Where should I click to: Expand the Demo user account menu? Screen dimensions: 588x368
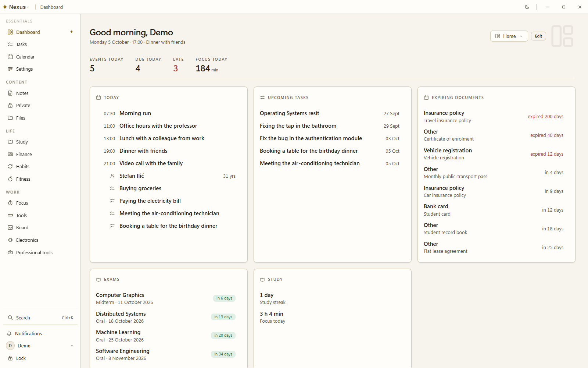(40, 346)
